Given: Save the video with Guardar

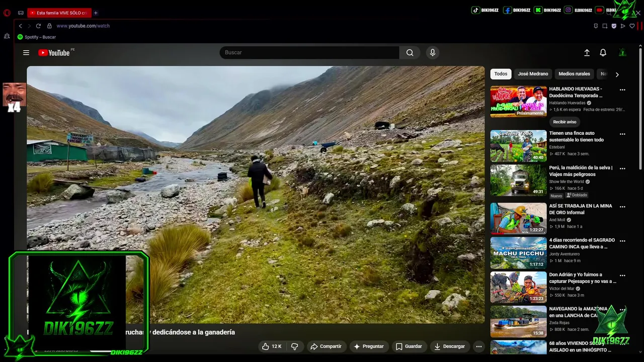Looking at the screenshot, I should tap(409, 346).
